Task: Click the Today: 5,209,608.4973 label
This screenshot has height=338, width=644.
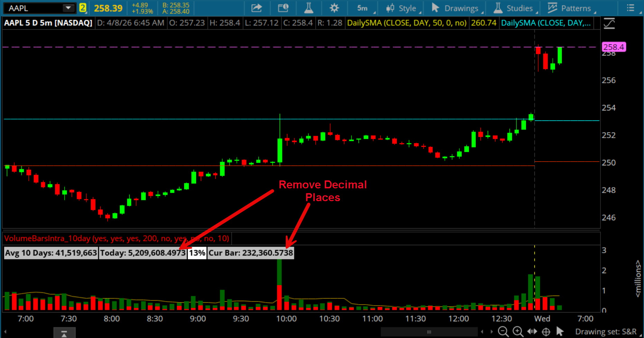Action: (143, 253)
